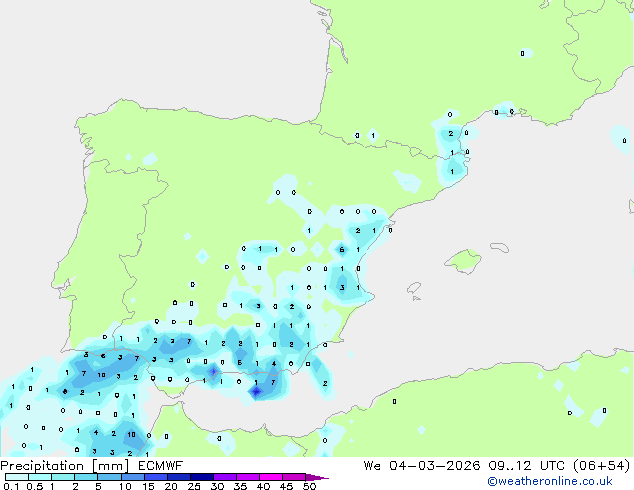Click the 20–25 mm legend color swatch
The height and width of the screenshot is (490, 634).
pos(178,477)
